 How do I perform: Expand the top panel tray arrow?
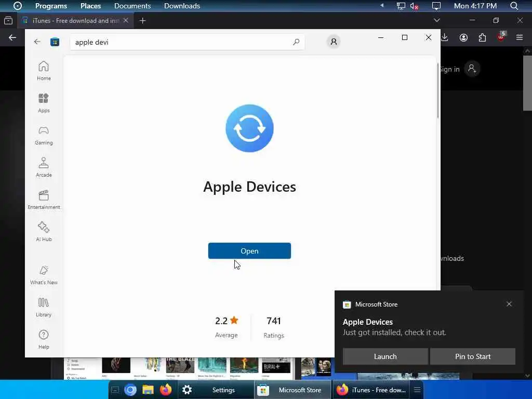(x=382, y=5)
